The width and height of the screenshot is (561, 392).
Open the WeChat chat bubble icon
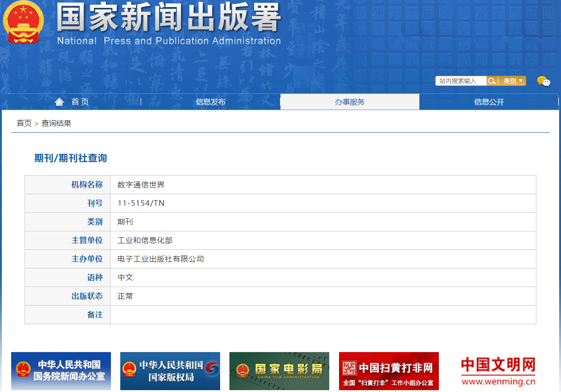(x=543, y=81)
